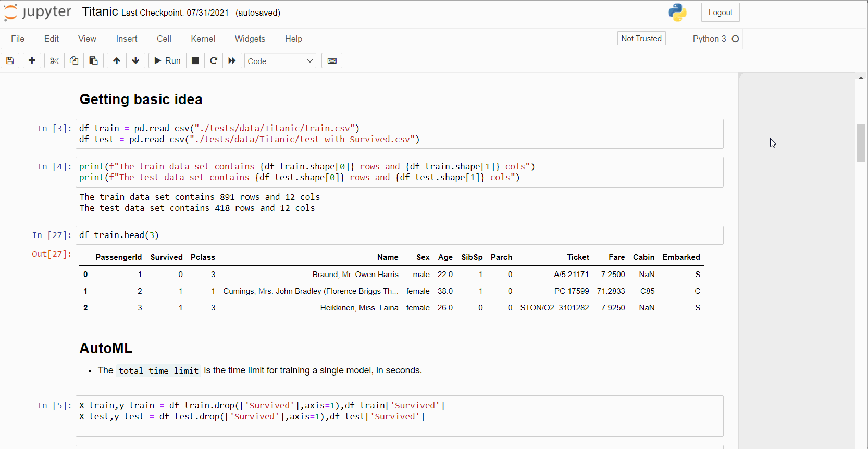Image resolution: width=868 pixels, height=449 pixels.
Task: Click Last Checkpoint timestamp text
Action: (x=175, y=13)
